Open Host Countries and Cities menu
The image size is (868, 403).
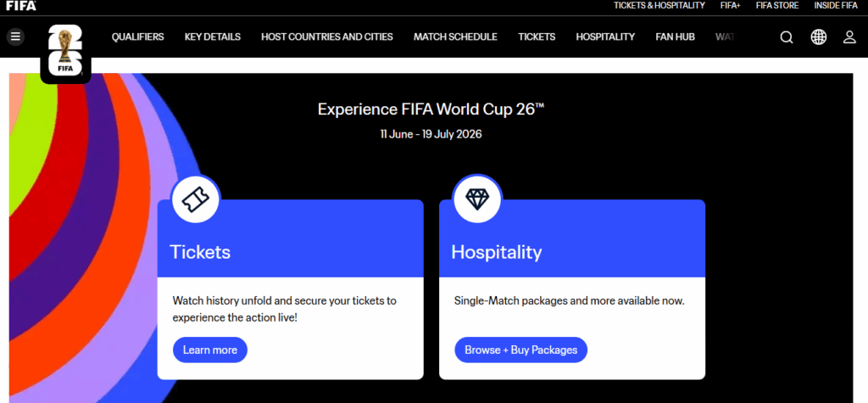(327, 36)
